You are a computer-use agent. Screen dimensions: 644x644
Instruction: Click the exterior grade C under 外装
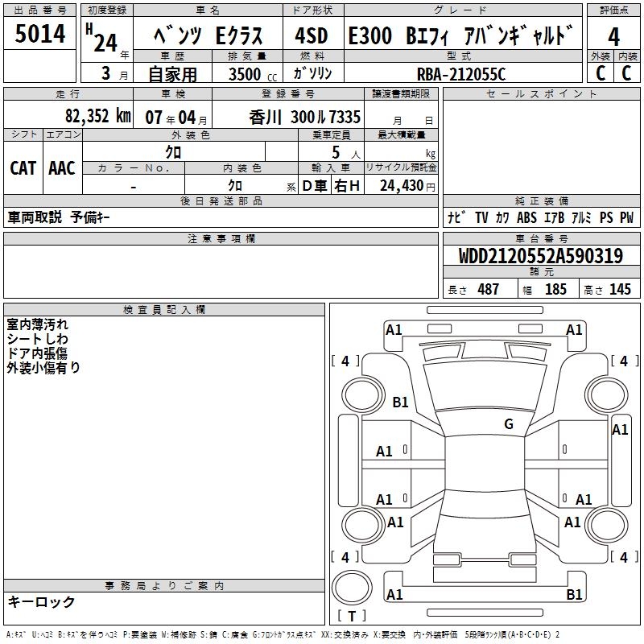point(601,73)
